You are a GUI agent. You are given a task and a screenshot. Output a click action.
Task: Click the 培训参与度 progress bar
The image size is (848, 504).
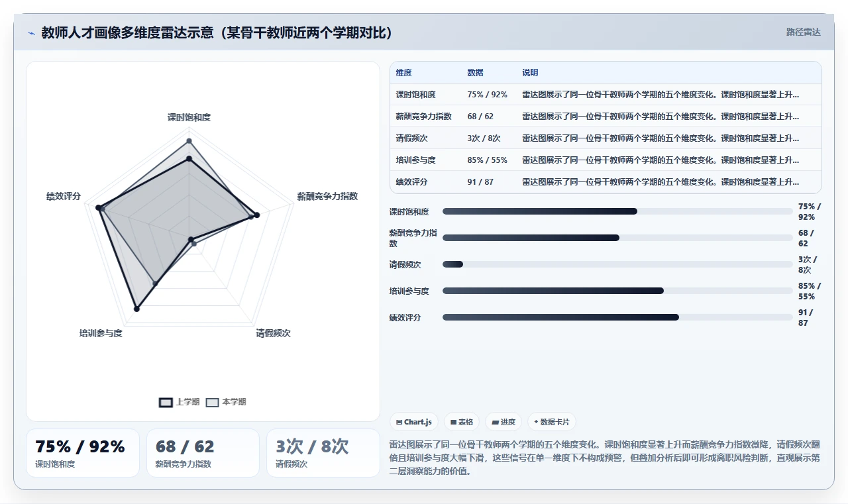point(617,291)
